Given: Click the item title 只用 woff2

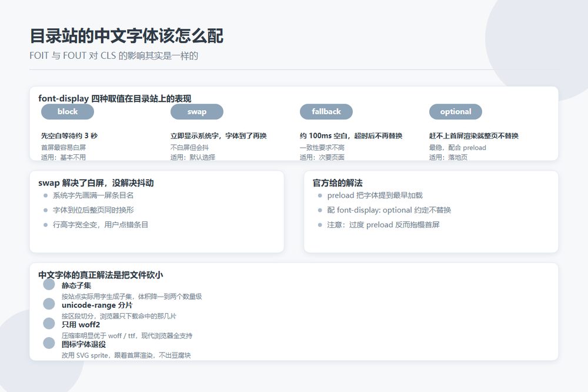Looking at the screenshot, I should tap(81, 324).
